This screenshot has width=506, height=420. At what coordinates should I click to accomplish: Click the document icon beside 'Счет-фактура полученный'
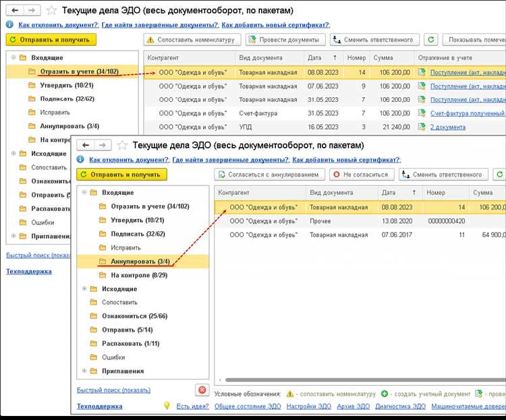pos(422,113)
